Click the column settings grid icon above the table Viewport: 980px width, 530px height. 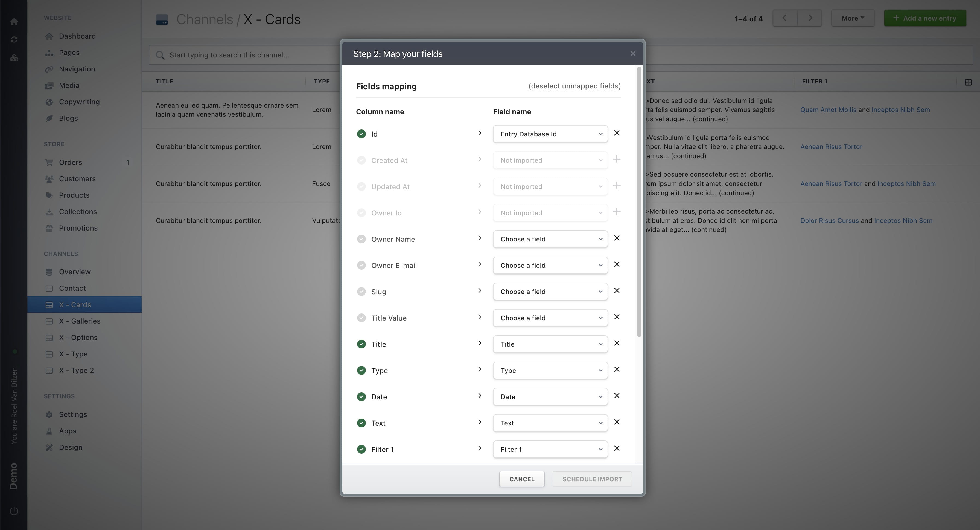[x=968, y=82]
